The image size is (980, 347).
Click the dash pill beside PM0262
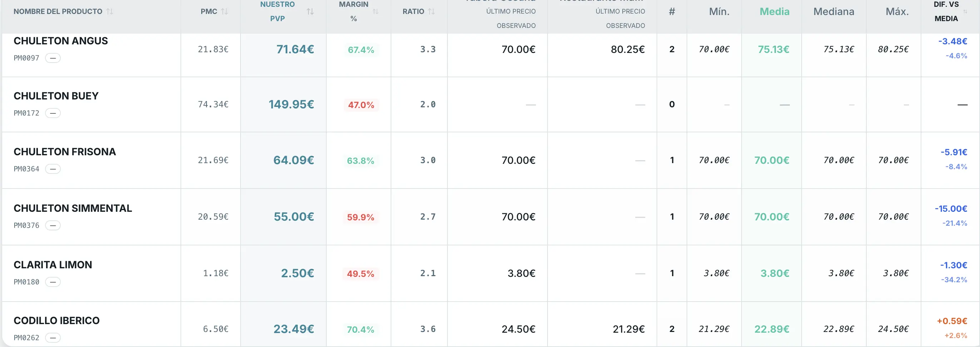pos(53,337)
